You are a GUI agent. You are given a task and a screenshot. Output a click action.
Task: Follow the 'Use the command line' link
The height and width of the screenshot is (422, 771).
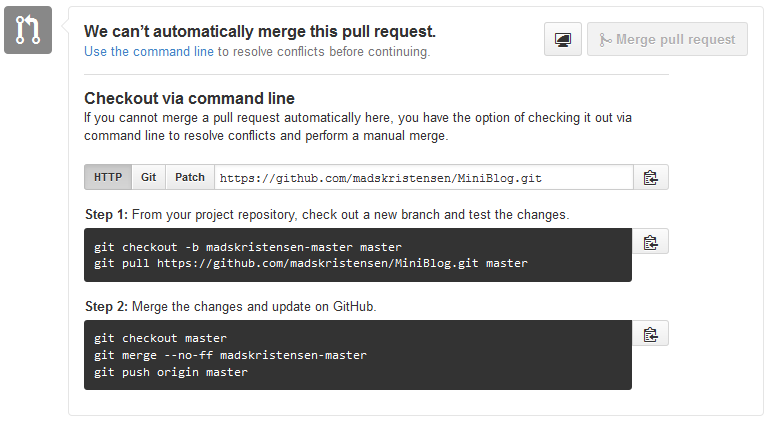pyautogui.click(x=149, y=51)
